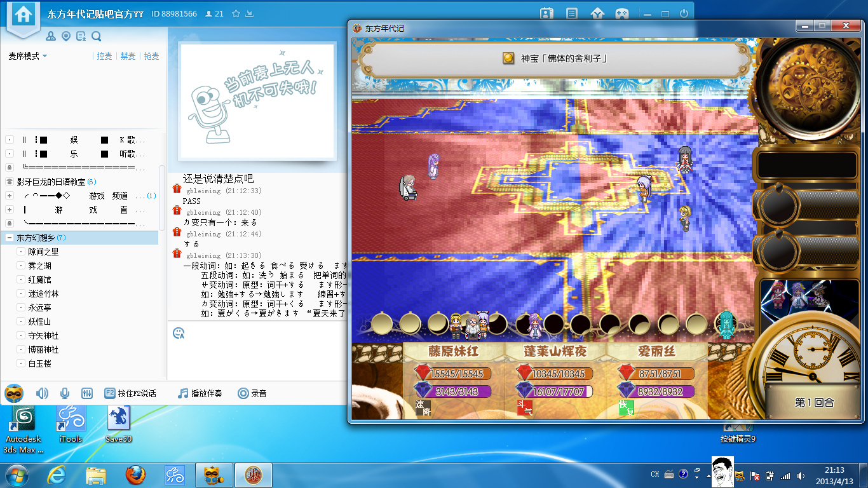This screenshot has width=868, height=488.
Task: Open the Autodesk 3ds Max desktop shortcut
Action: (x=23, y=430)
